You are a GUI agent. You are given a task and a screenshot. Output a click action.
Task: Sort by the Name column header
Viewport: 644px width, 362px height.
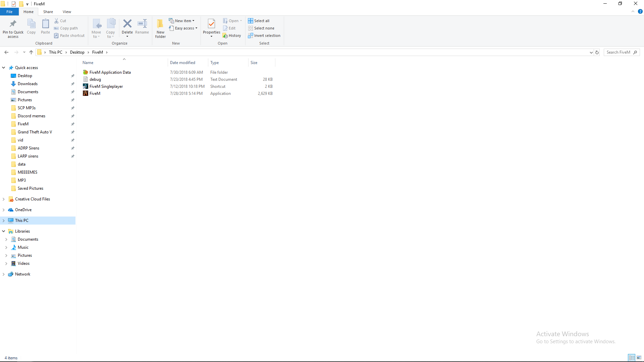tap(124, 63)
